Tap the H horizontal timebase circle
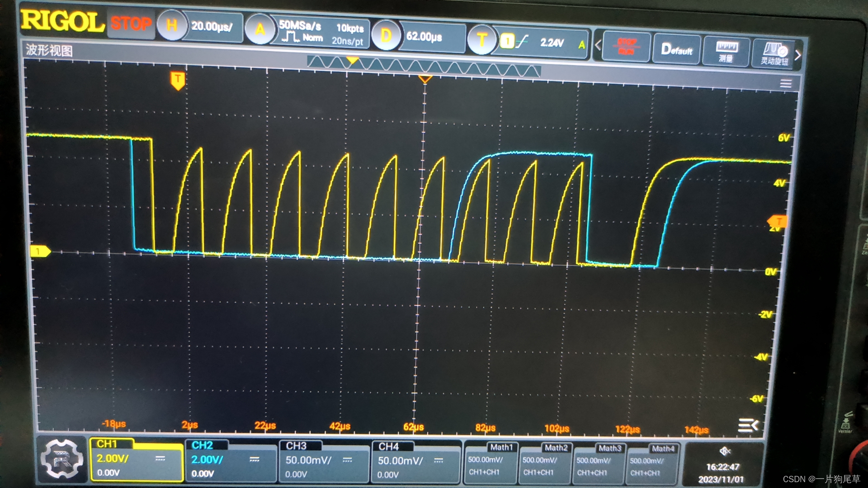Screen dimensions: 868x488 (x=172, y=25)
